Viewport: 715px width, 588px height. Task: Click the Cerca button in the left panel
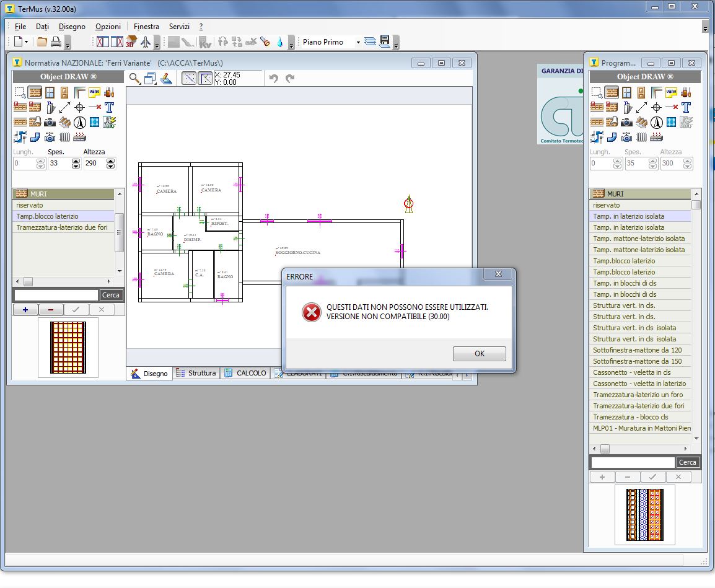tap(111, 295)
